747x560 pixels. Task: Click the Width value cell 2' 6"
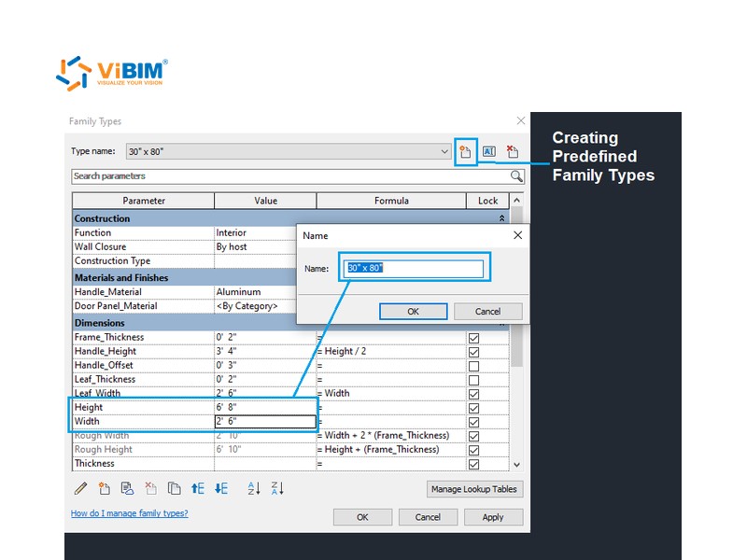[x=265, y=422]
